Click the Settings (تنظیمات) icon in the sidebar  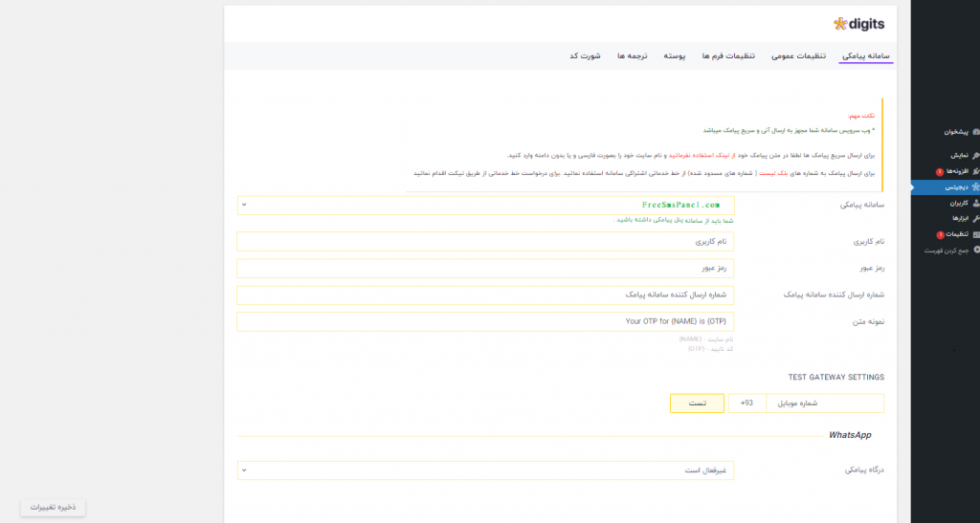coord(975,234)
